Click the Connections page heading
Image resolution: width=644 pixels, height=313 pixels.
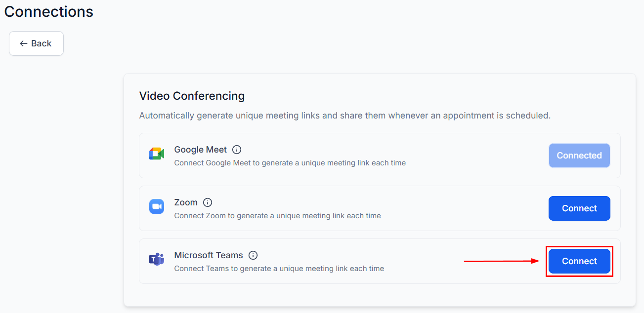point(48,11)
